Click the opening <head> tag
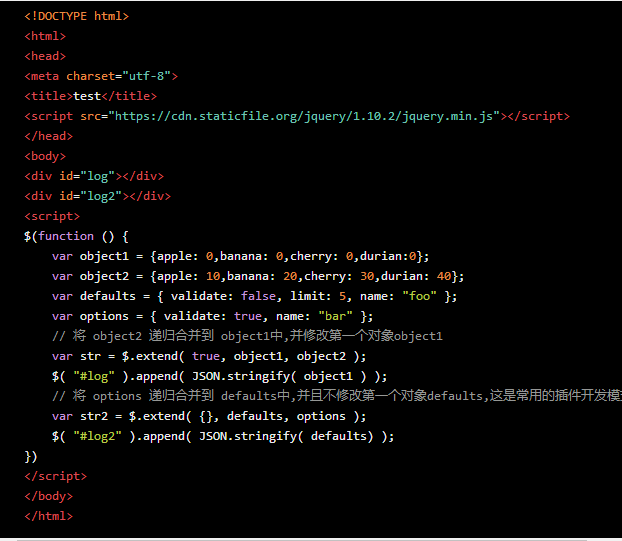 pos(45,56)
